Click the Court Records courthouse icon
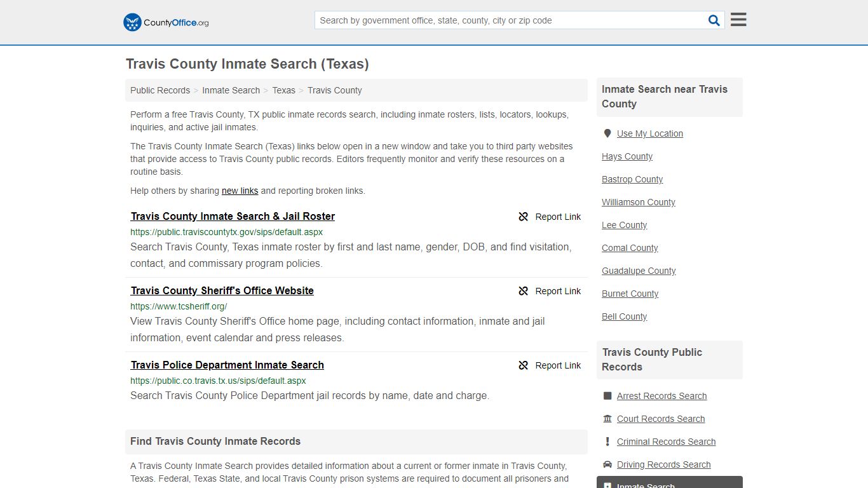This screenshot has width=868, height=488. pos(607,419)
